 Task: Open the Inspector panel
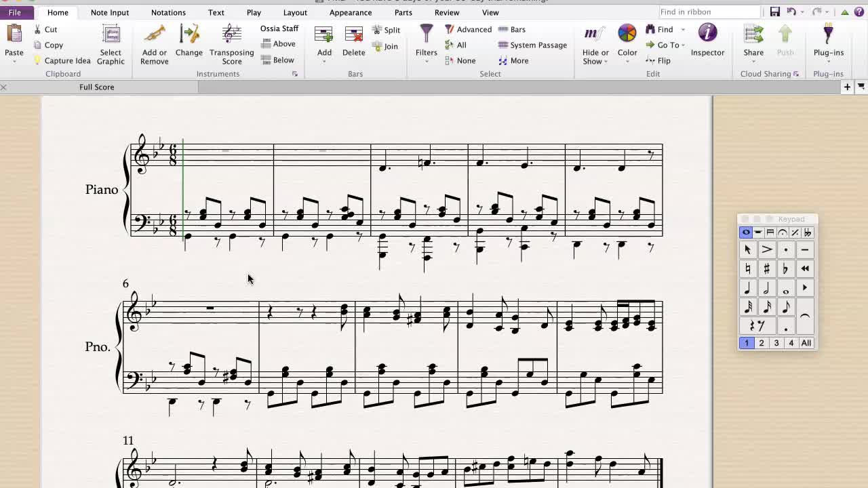pyautogui.click(x=707, y=41)
